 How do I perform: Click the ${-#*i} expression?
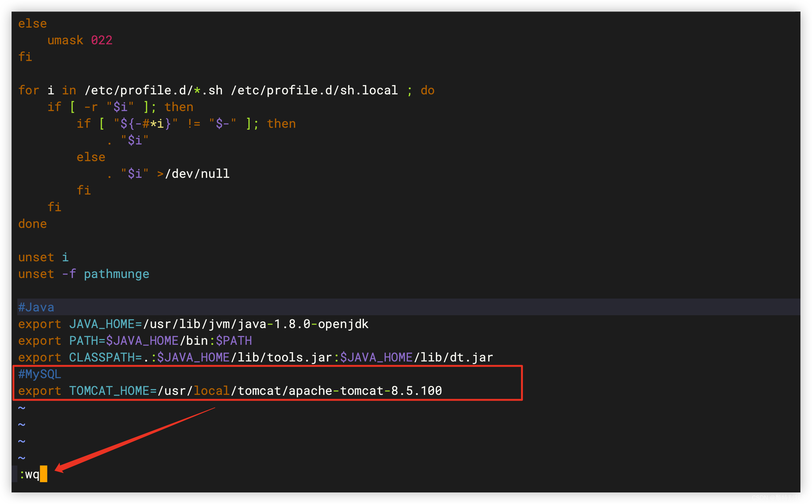[x=146, y=124]
